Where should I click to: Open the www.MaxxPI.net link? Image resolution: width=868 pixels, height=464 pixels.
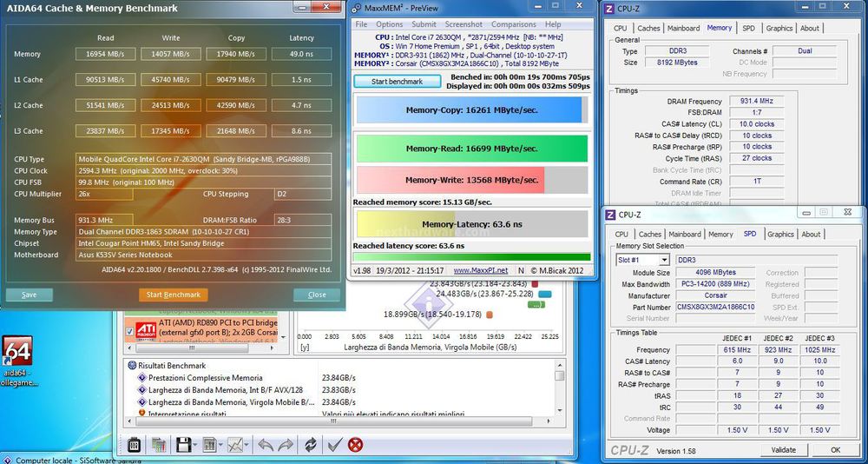point(481,270)
